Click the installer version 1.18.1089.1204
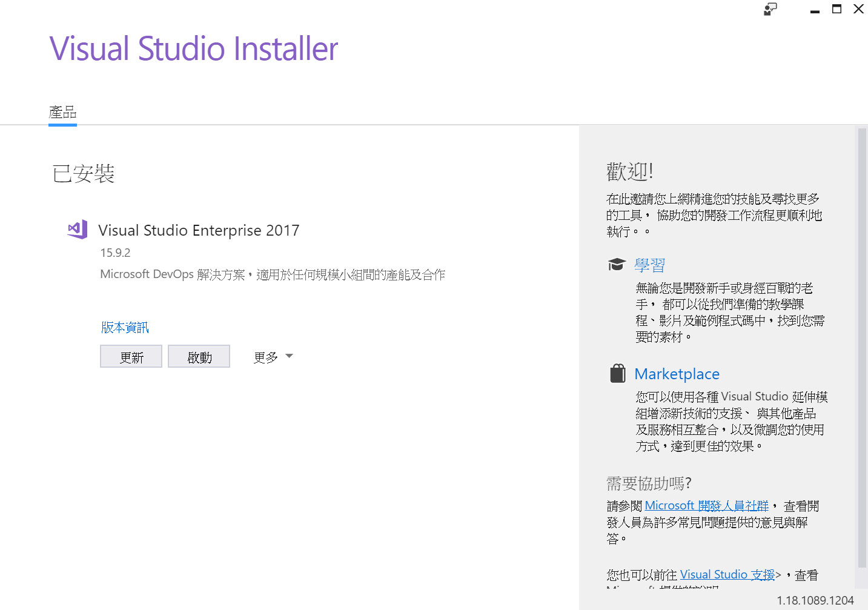 (x=815, y=600)
